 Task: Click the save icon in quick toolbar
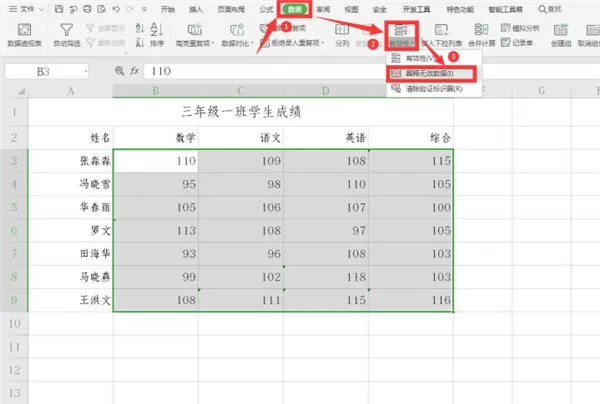59,9
